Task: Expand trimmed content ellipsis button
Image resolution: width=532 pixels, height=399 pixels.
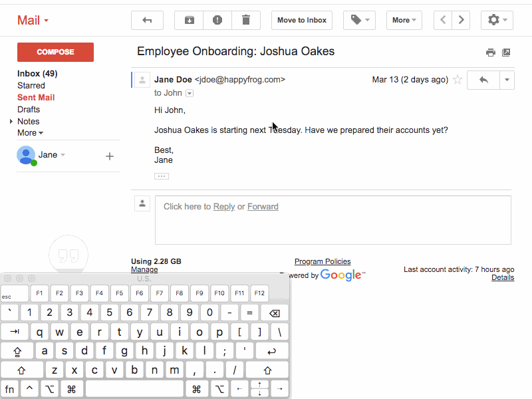Action: (x=162, y=176)
